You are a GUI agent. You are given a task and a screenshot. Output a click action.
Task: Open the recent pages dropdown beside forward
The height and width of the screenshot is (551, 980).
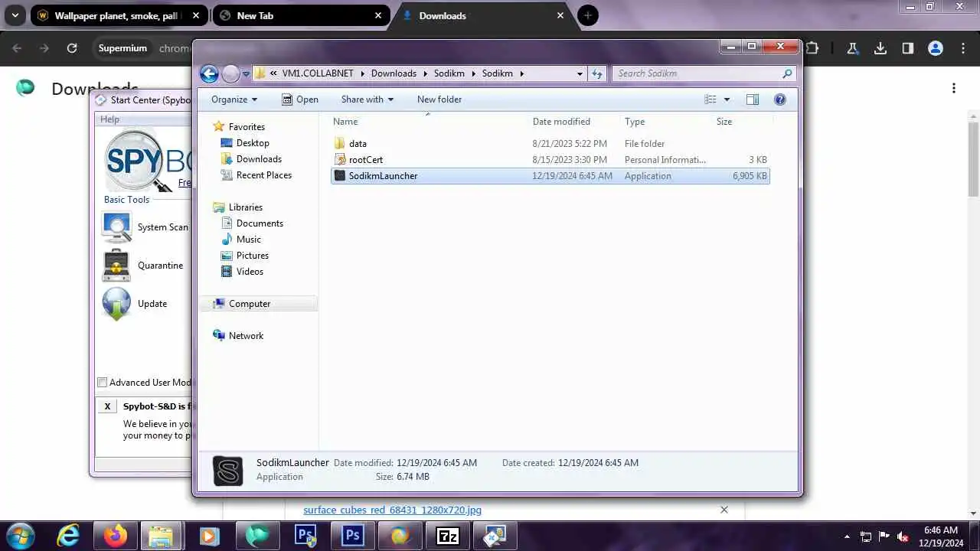click(246, 74)
